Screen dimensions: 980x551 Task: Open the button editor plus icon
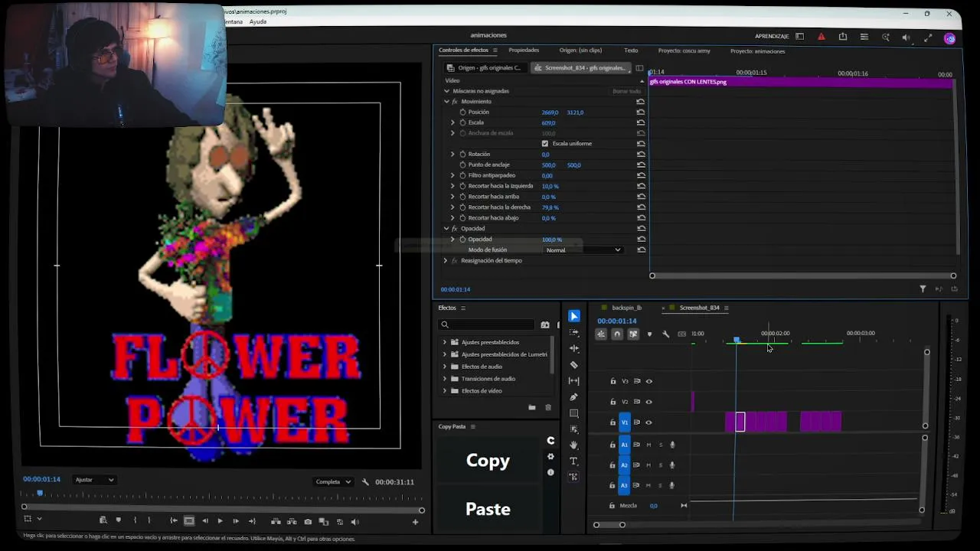tap(415, 522)
